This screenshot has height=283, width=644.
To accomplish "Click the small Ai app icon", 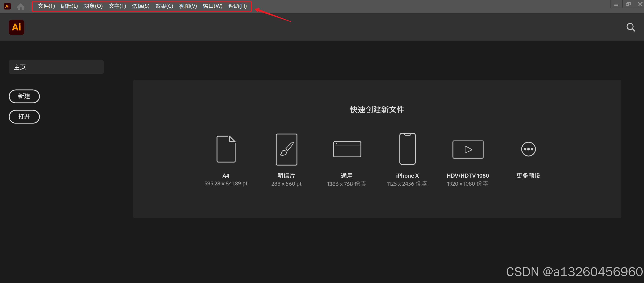I will 7,6.
